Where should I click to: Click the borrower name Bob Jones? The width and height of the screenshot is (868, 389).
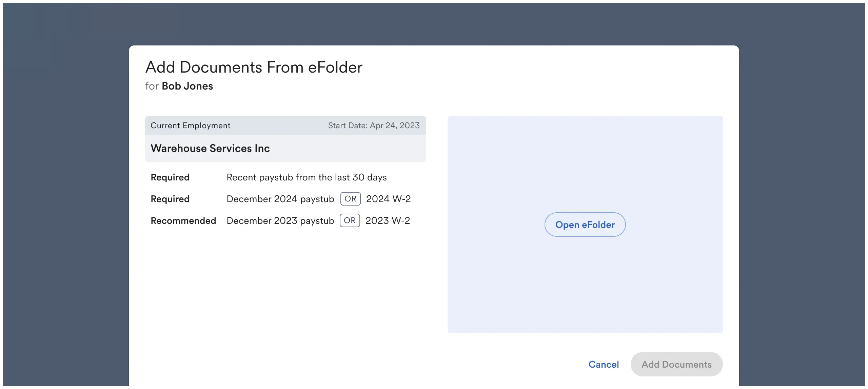187,86
